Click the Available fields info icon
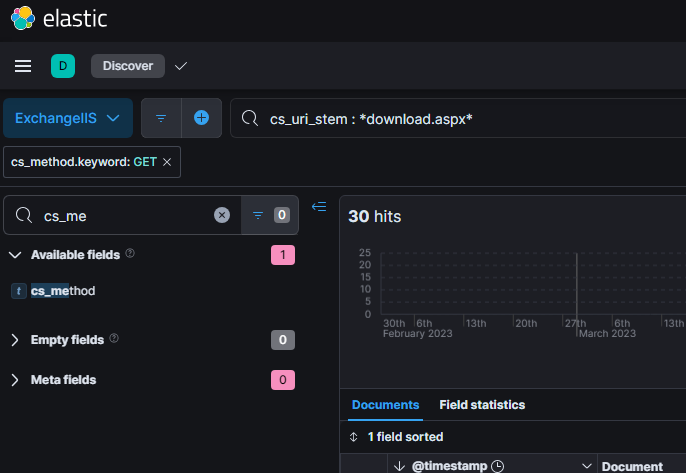The width and height of the screenshot is (686, 473). tap(130, 253)
